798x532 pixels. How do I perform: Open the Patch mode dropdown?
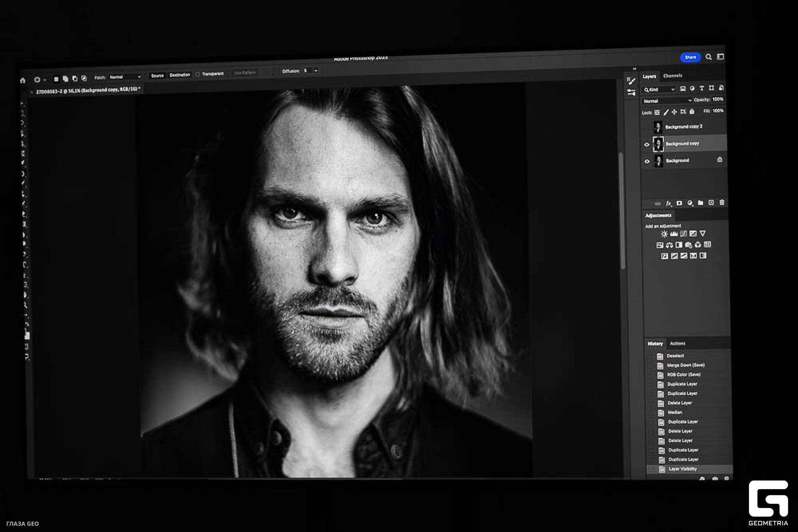point(125,77)
